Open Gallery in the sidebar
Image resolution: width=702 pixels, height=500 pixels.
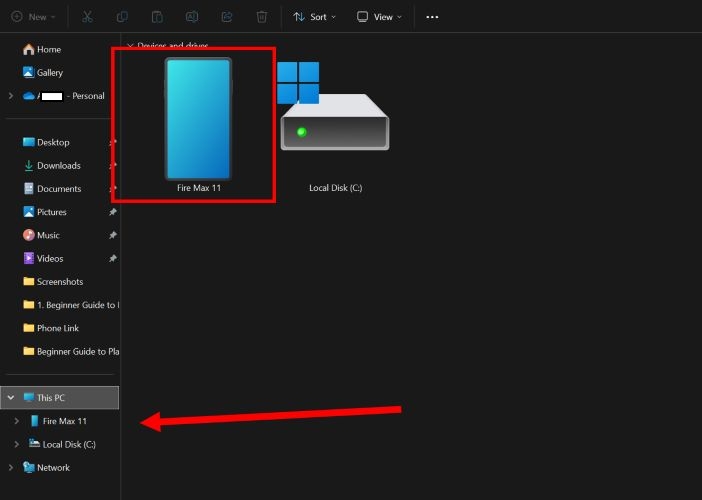coord(43,73)
